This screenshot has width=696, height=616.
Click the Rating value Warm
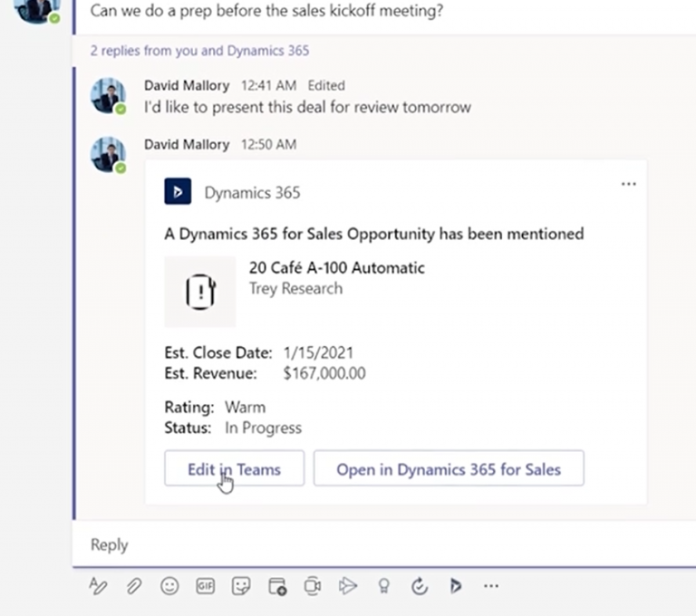(245, 407)
